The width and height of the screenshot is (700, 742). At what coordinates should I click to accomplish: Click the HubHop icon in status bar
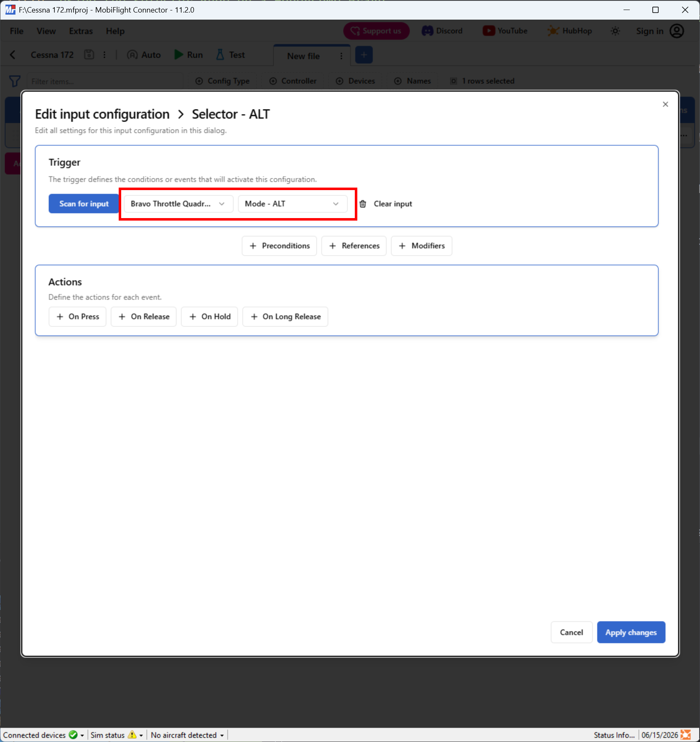coord(686,734)
